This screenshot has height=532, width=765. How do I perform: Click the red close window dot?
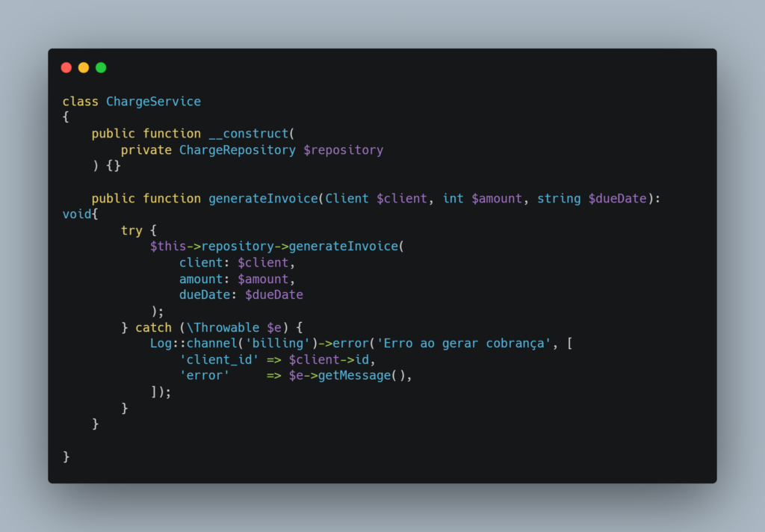click(66, 67)
